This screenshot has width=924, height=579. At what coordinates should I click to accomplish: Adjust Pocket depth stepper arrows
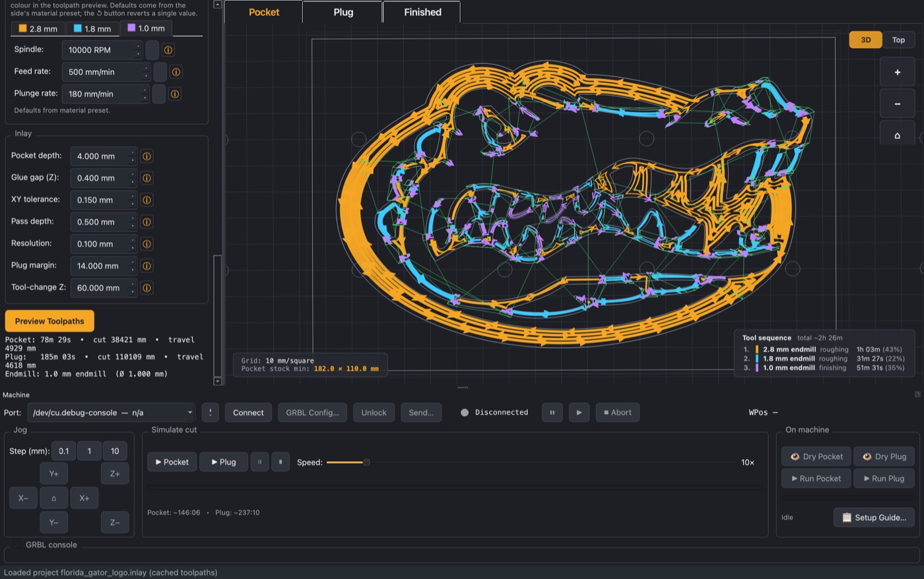pyautogui.click(x=133, y=156)
